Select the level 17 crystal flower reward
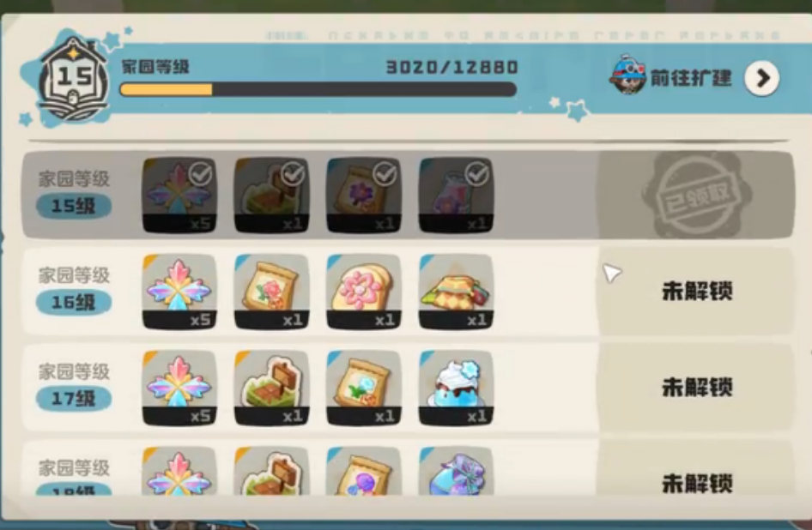Screen dimensions: 812x530 click(179, 388)
